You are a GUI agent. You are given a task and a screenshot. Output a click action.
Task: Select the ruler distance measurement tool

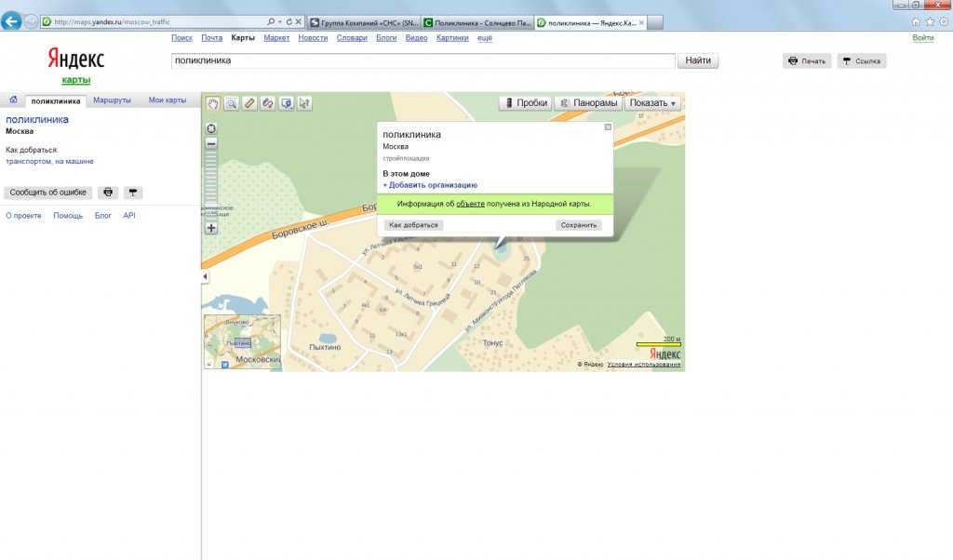(x=249, y=103)
